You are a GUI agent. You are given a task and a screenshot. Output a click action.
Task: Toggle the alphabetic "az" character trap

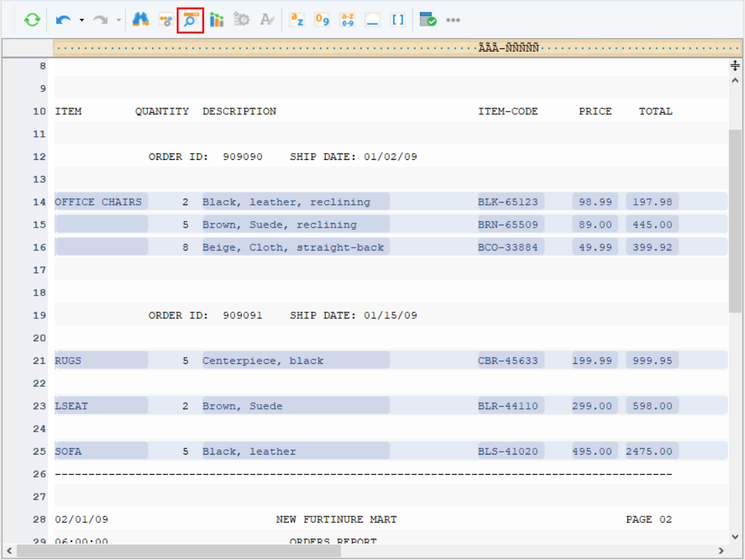[297, 20]
